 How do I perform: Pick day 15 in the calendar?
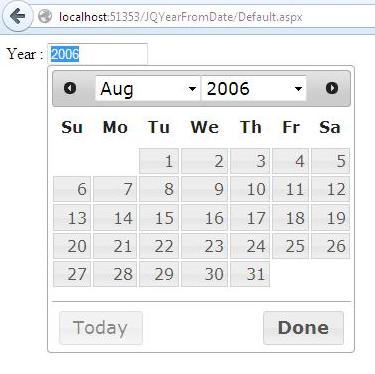click(159, 218)
